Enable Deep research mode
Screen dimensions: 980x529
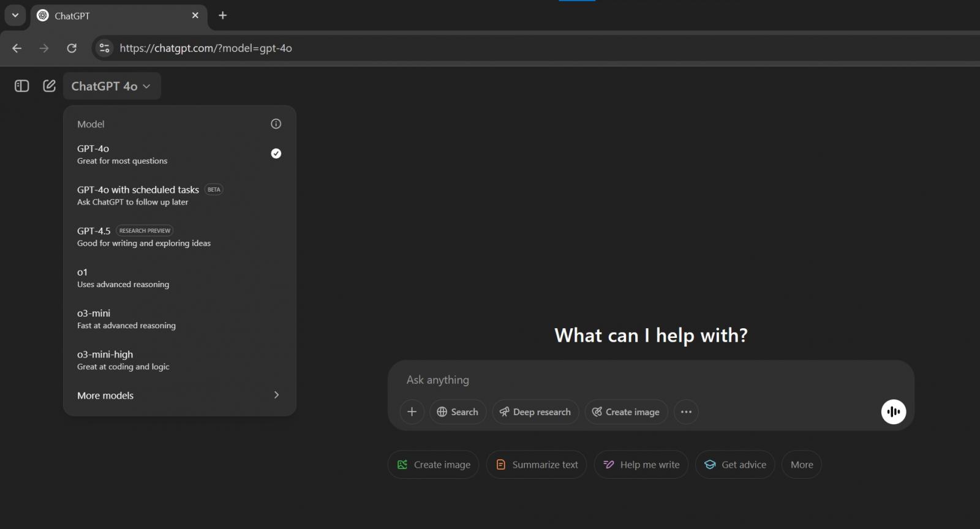(535, 411)
